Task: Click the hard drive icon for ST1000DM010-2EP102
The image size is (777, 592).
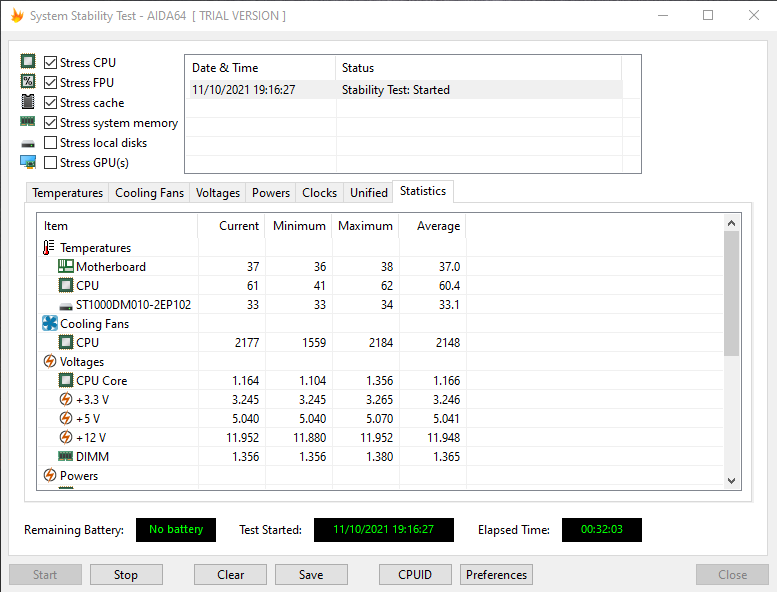Action: (66, 307)
